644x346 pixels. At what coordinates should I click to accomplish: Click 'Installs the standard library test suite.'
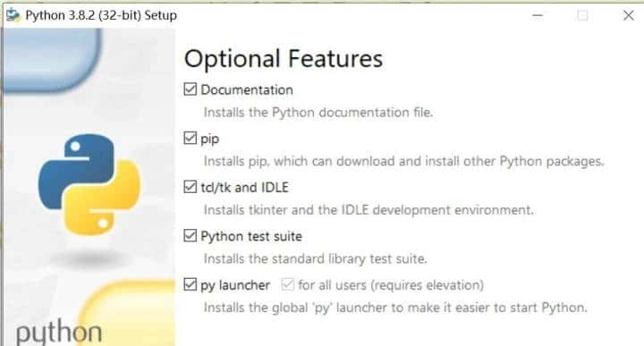[316, 259]
